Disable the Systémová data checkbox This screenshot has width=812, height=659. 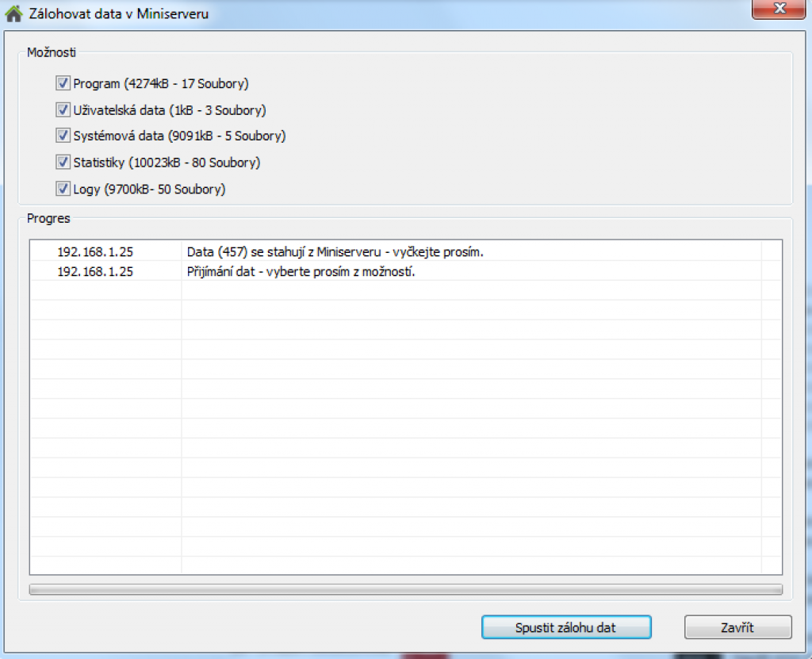(x=63, y=136)
